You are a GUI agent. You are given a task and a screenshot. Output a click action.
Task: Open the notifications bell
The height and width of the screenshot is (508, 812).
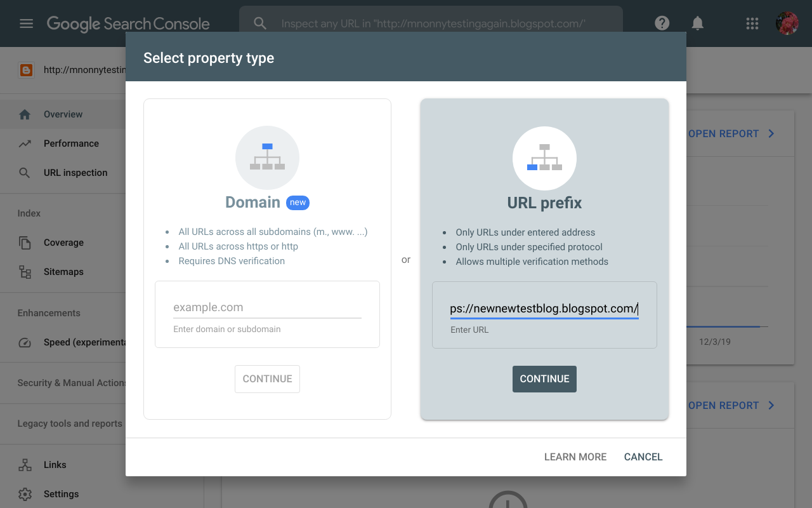[698, 23]
